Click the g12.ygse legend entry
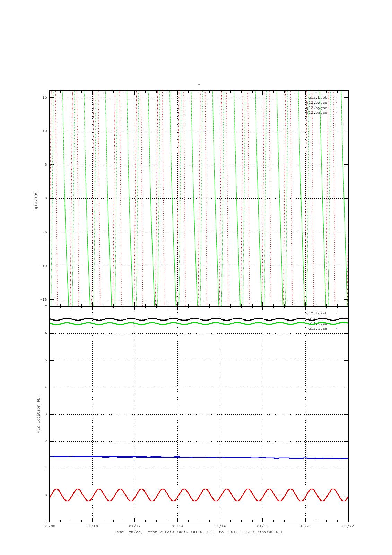 point(317,323)
